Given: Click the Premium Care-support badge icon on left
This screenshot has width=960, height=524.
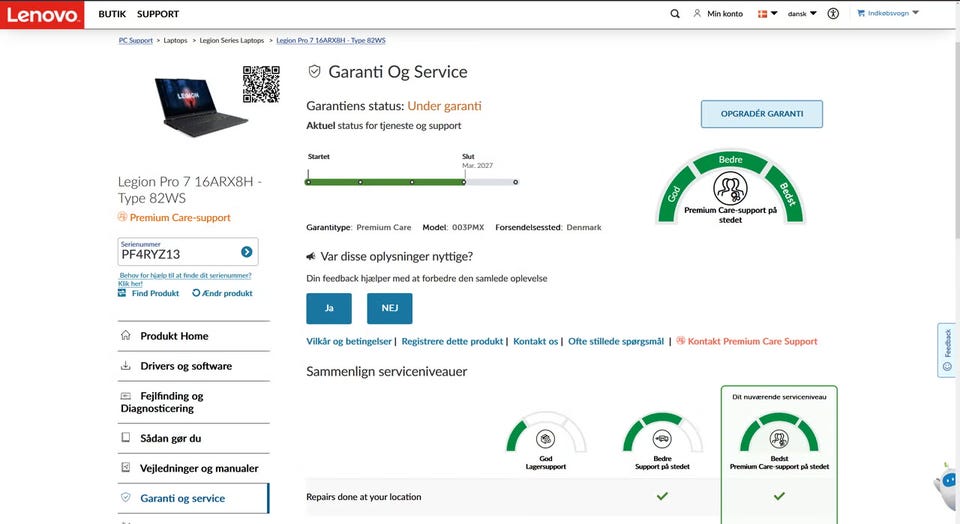Looking at the screenshot, I should 122,217.
